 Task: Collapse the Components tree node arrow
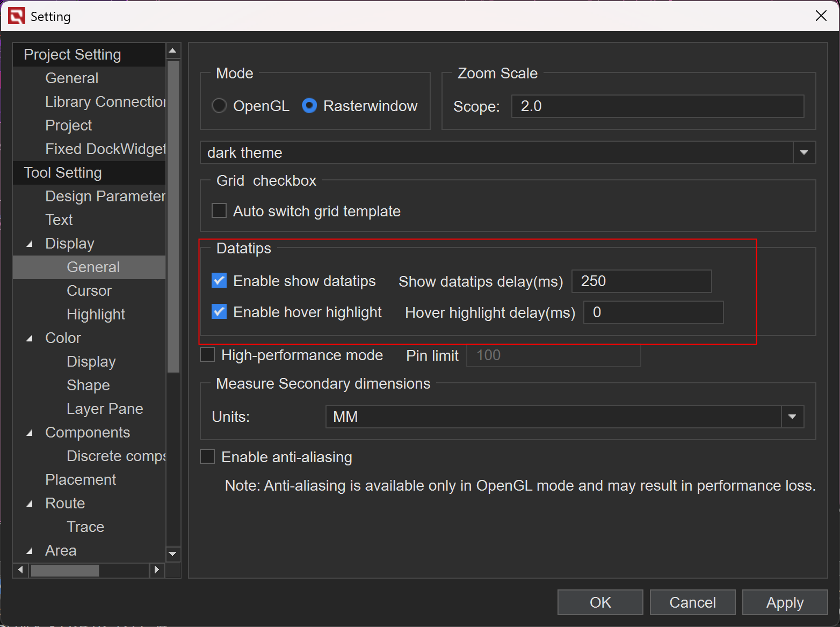pyautogui.click(x=30, y=433)
